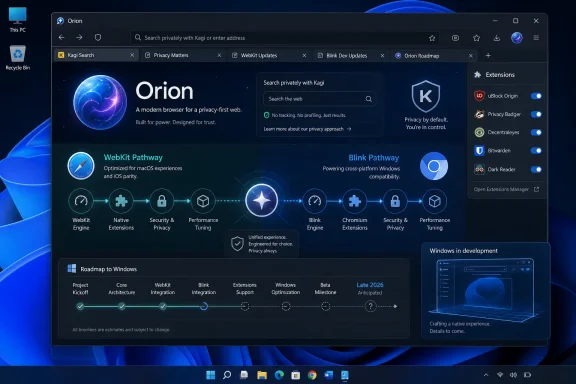Open the Orion profile avatar icon
The image size is (576, 384).
click(x=517, y=37)
